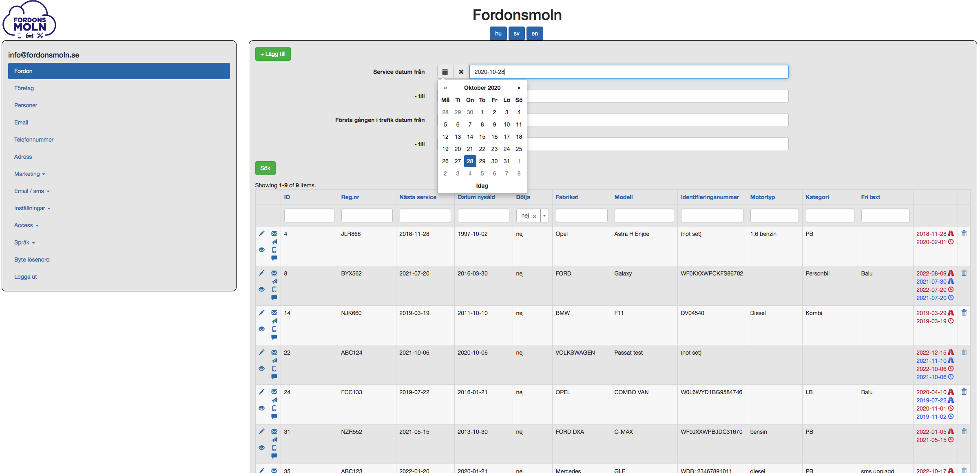This screenshot has height=473, width=980.
Task: Click phone icon for vehicle NJK660
Action: (x=274, y=329)
